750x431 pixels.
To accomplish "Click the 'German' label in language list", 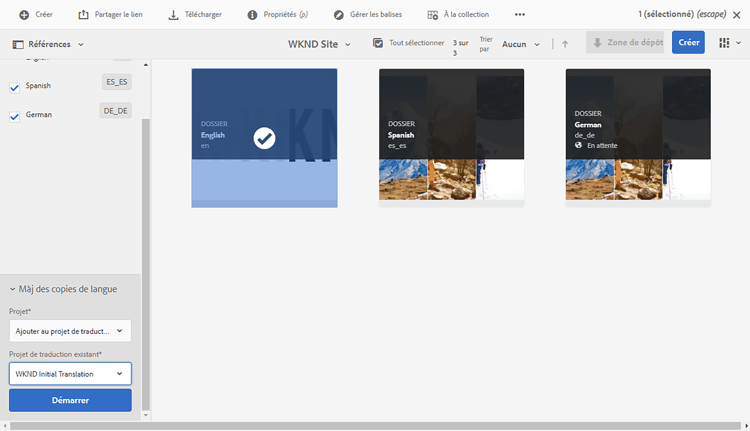I will [x=39, y=115].
